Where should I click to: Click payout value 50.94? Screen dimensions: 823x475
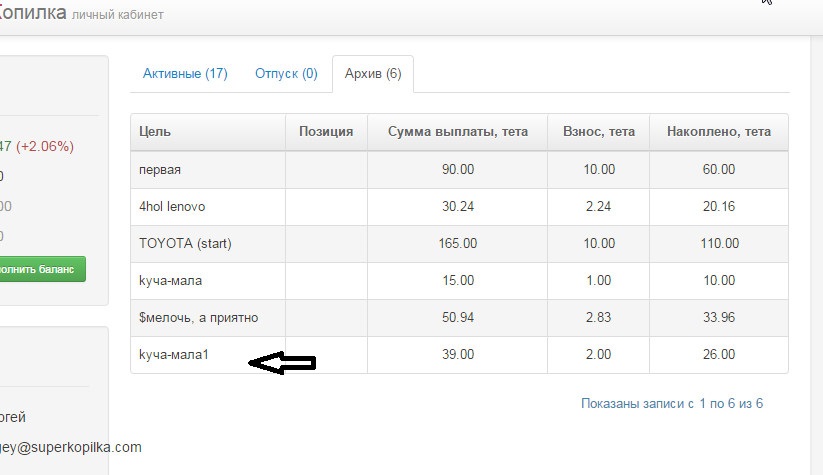[x=458, y=318]
